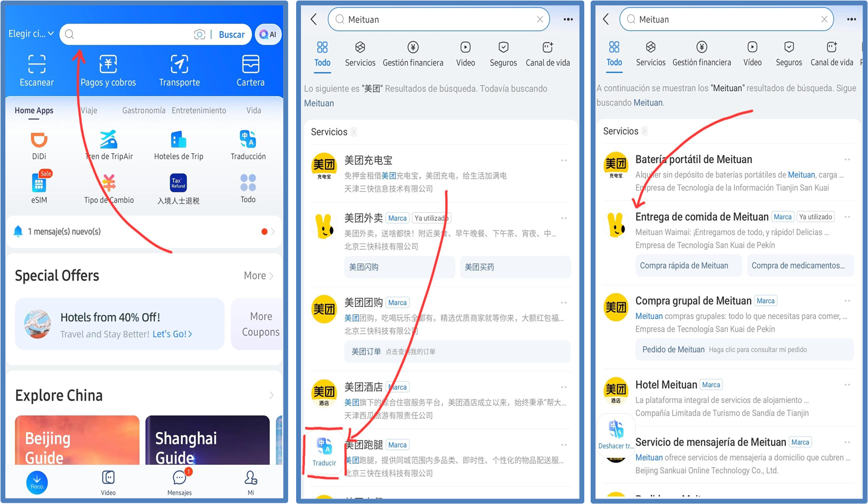
Task: Open the Mi profile icon
Action: pos(251,483)
